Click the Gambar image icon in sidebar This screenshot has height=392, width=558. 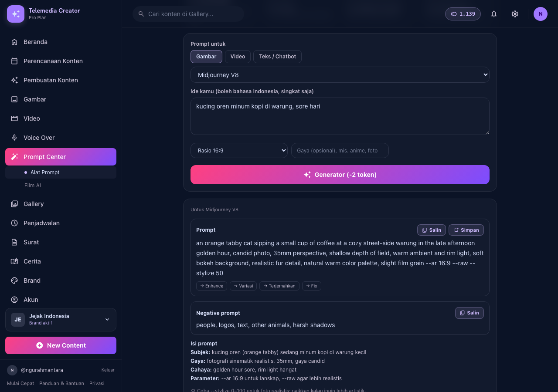pos(14,99)
